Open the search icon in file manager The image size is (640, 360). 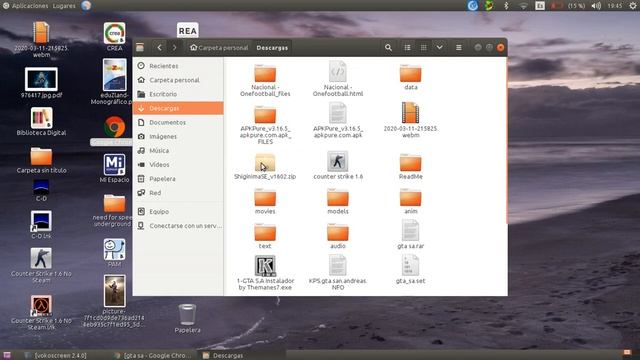pyautogui.click(x=388, y=48)
